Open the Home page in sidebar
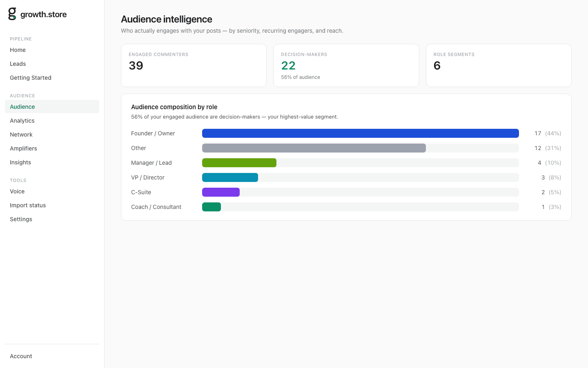 point(52,50)
